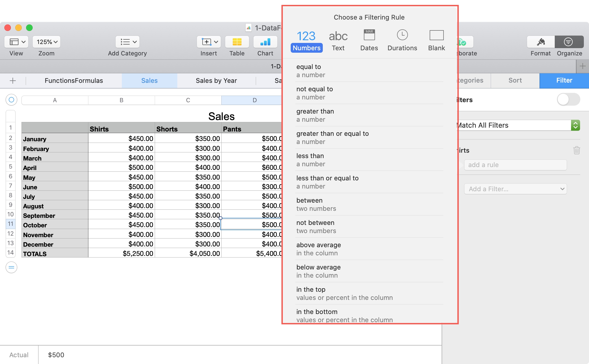Open the Format paintbrush panel

[541, 42]
